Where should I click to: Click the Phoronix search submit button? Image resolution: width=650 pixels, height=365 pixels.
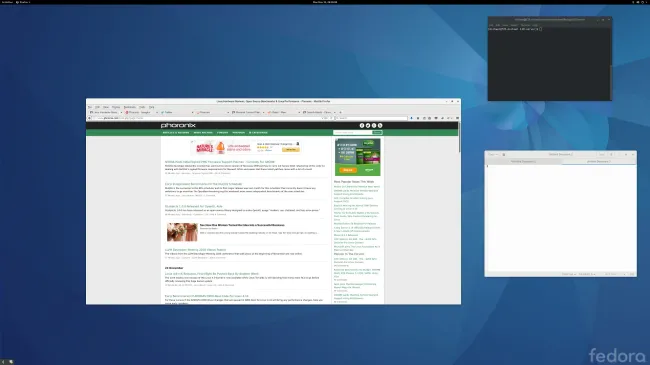[x=377, y=133]
